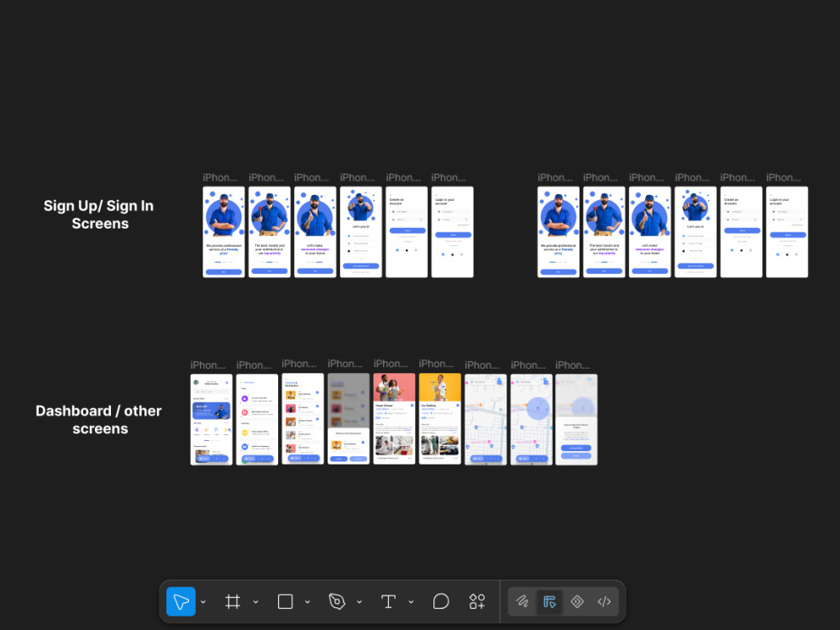Click the diamond-shaped mode icon
Image resolution: width=840 pixels, height=630 pixels.
point(577,601)
